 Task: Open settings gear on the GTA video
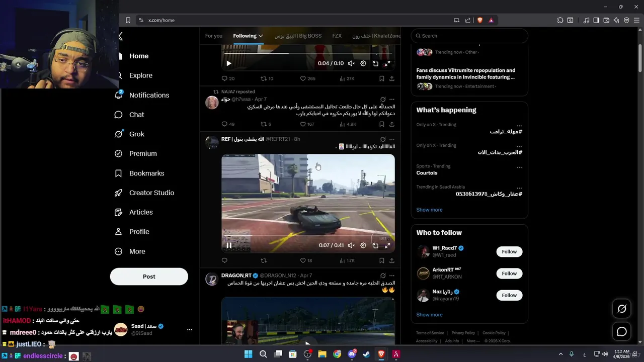(x=363, y=245)
